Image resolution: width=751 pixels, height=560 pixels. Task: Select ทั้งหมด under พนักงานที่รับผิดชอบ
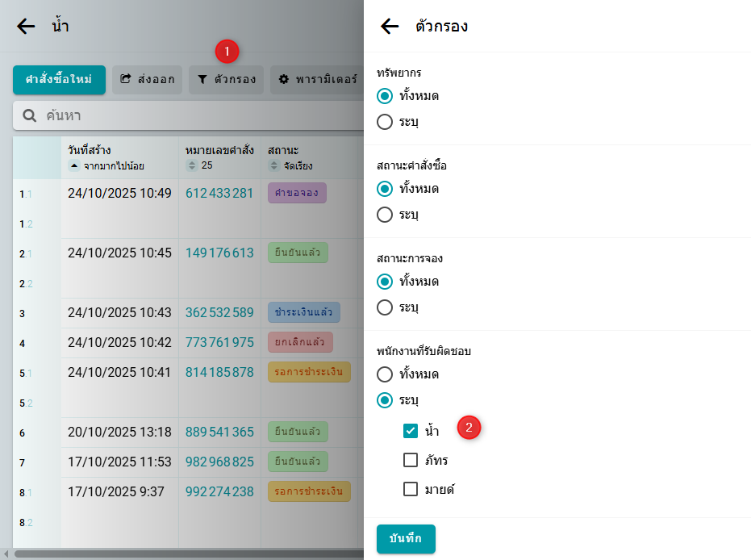(386, 374)
